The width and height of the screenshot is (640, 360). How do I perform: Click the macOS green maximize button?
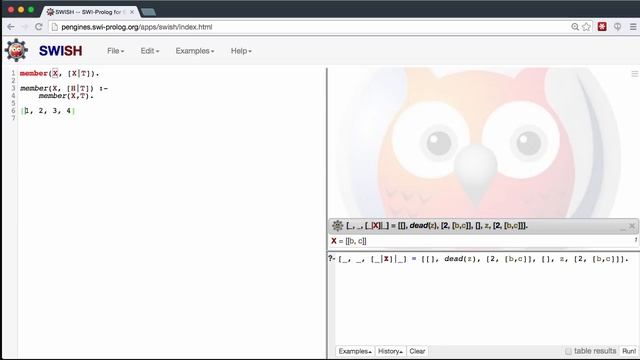coord(31,9)
